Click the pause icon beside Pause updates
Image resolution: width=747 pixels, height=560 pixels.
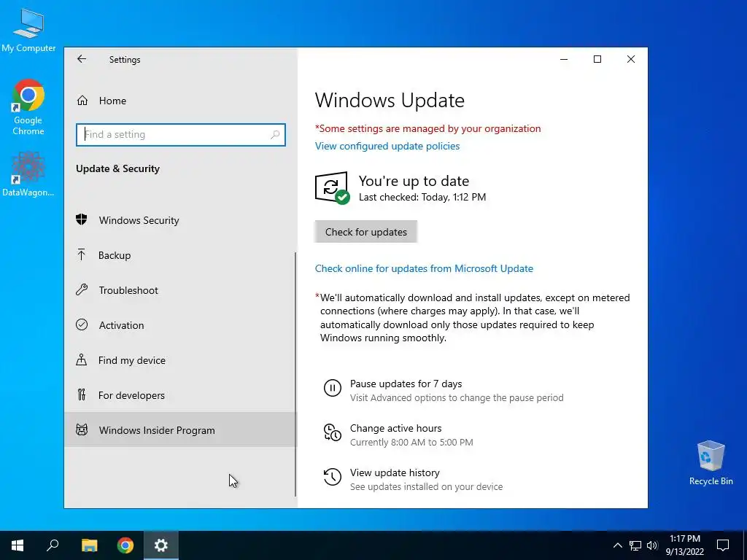tap(333, 388)
